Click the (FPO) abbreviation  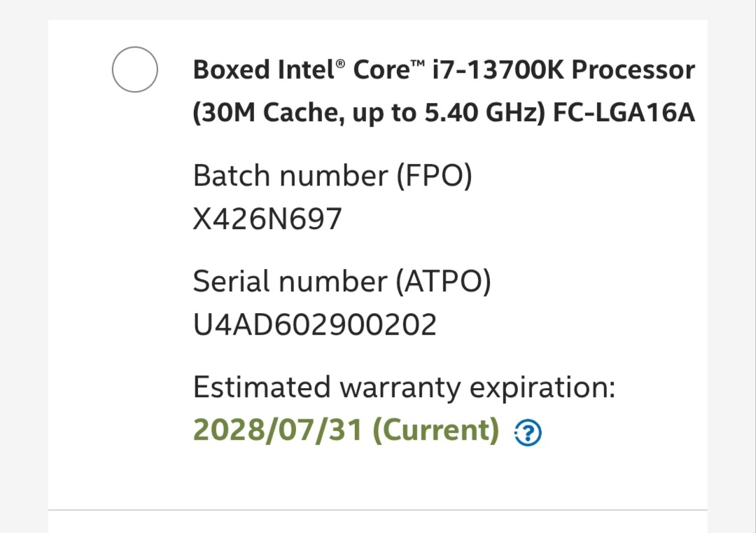pyautogui.click(x=434, y=175)
